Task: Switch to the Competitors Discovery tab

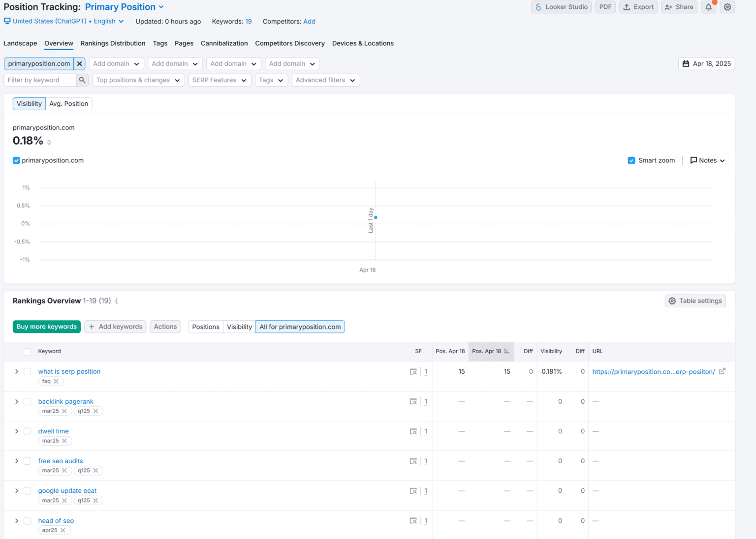Action: coord(289,43)
